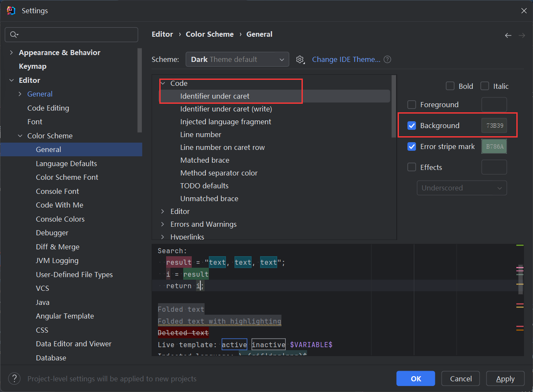Uncheck the Background checkbox
533x392 pixels.
coord(412,126)
